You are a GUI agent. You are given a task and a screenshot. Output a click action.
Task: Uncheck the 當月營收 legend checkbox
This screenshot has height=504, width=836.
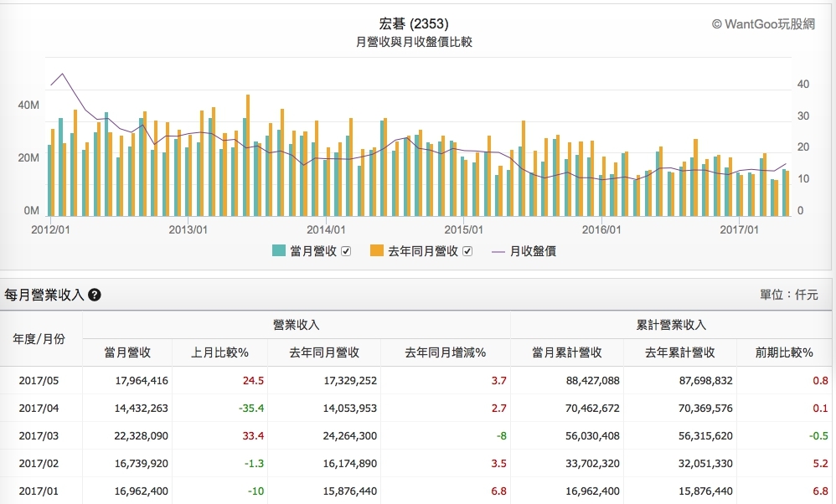[x=346, y=251]
